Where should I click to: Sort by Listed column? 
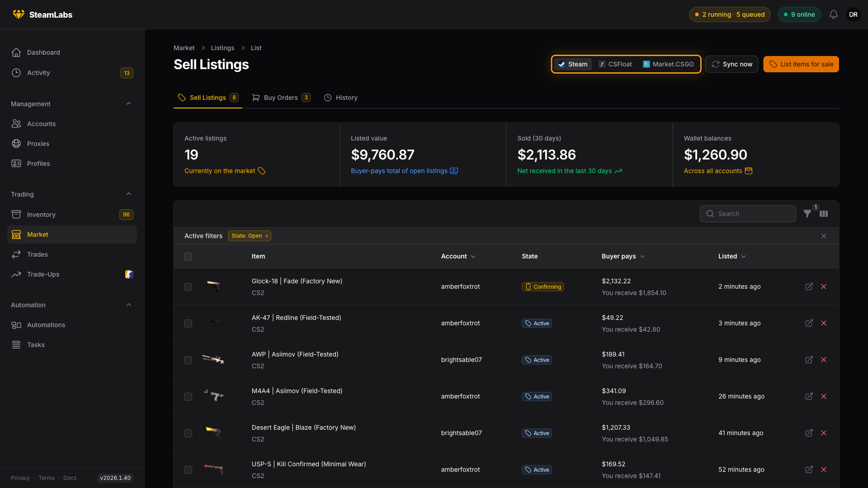pos(732,256)
